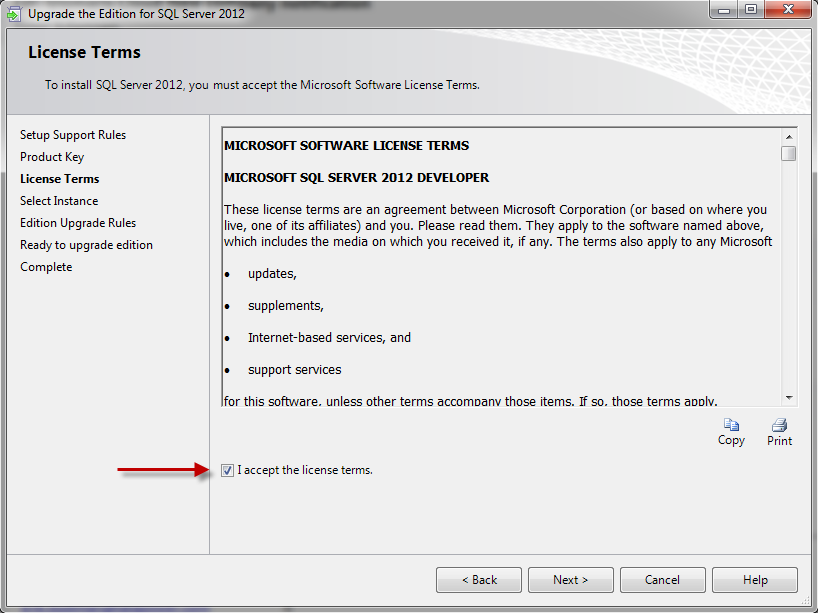818x613 pixels.
Task: Click the 'Internet-based services, and' bullet line
Action: pos(329,338)
